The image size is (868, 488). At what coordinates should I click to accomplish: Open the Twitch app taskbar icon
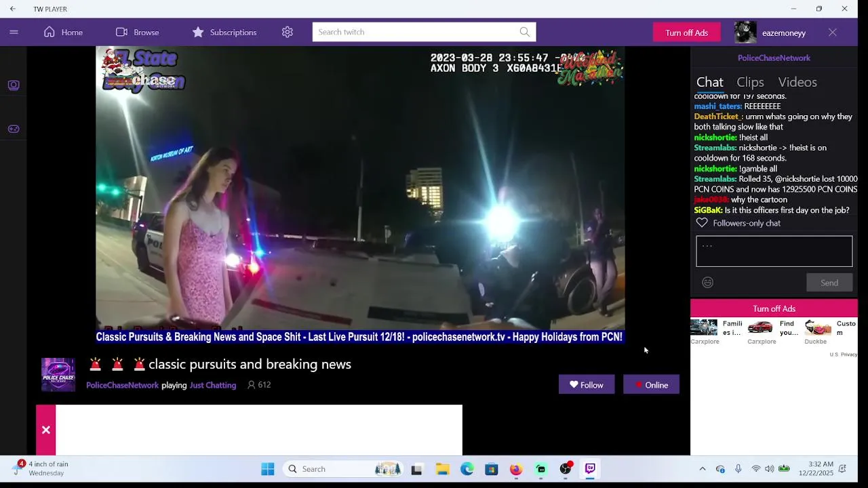click(590, 469)
